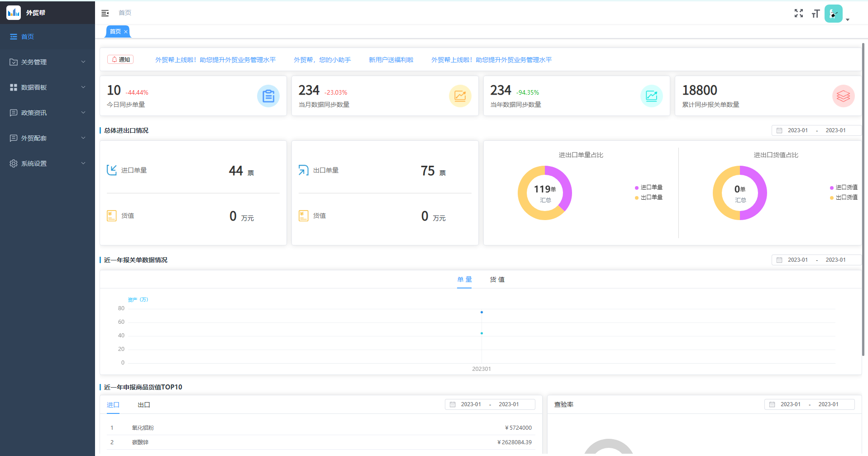Screen dimensions: 868x456
Task: Click the chart icon for 当月数据同步数量
Action: (x=460, y=96)
